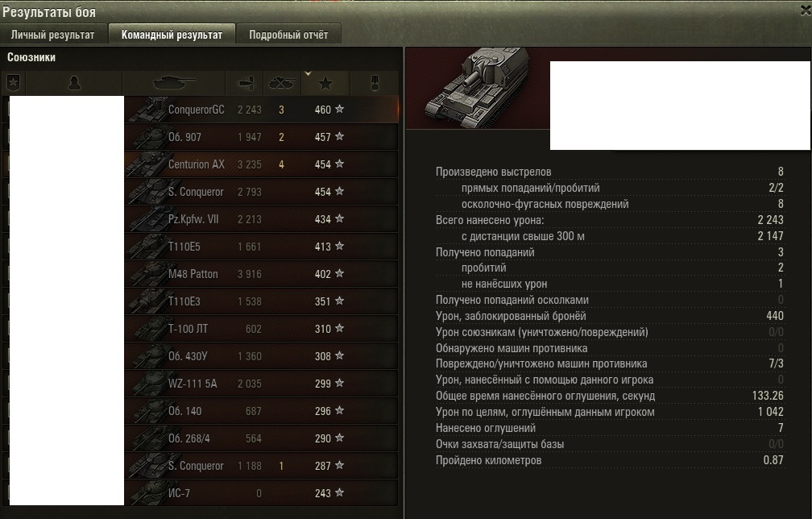
Task: Sort by player name silhouette icon
Action: pos(73,82)
